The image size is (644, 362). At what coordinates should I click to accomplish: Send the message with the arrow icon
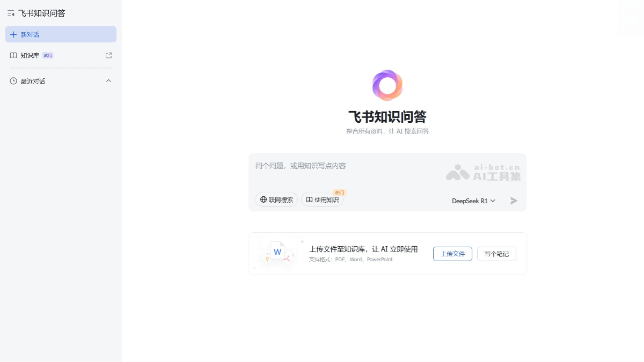click(513, 200)
